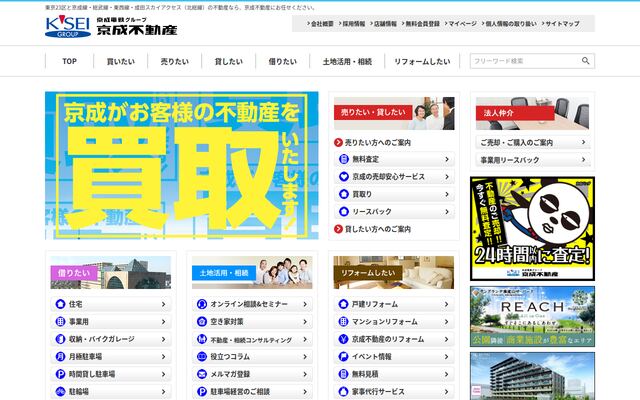Image resolution: width=640 pixels, height=400 pixels.
Task: Click the REACH advertisement banner
Action: tap(532, 316)
